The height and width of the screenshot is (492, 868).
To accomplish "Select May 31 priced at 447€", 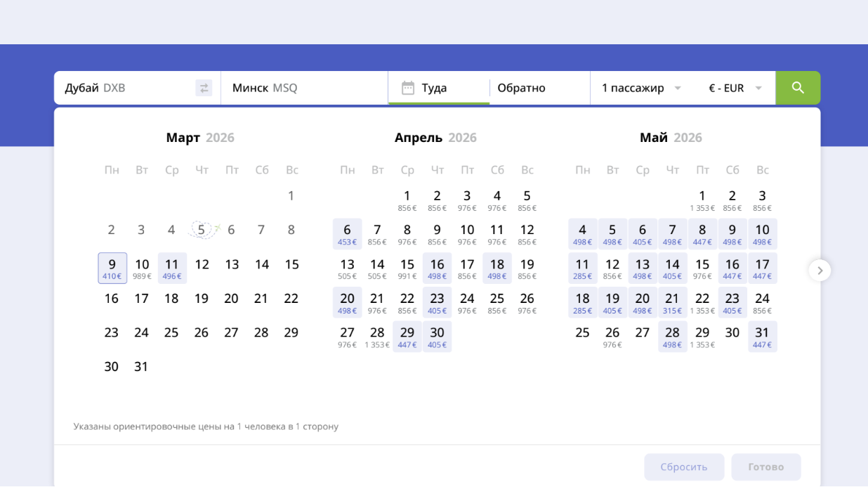I will tap(762, 336).
